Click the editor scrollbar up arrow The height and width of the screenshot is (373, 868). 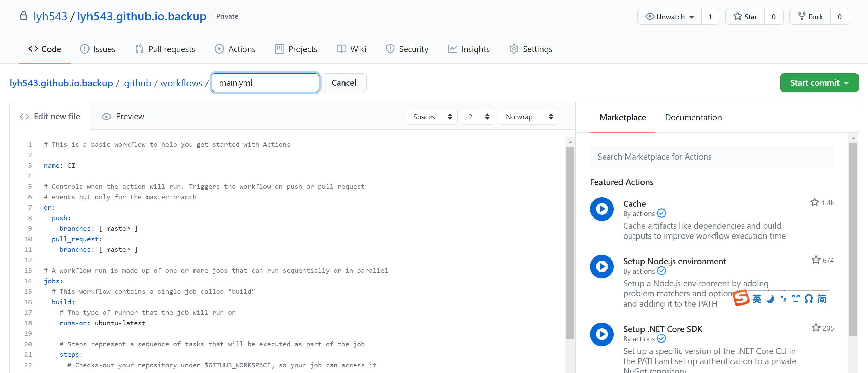[x=570, y=142]
